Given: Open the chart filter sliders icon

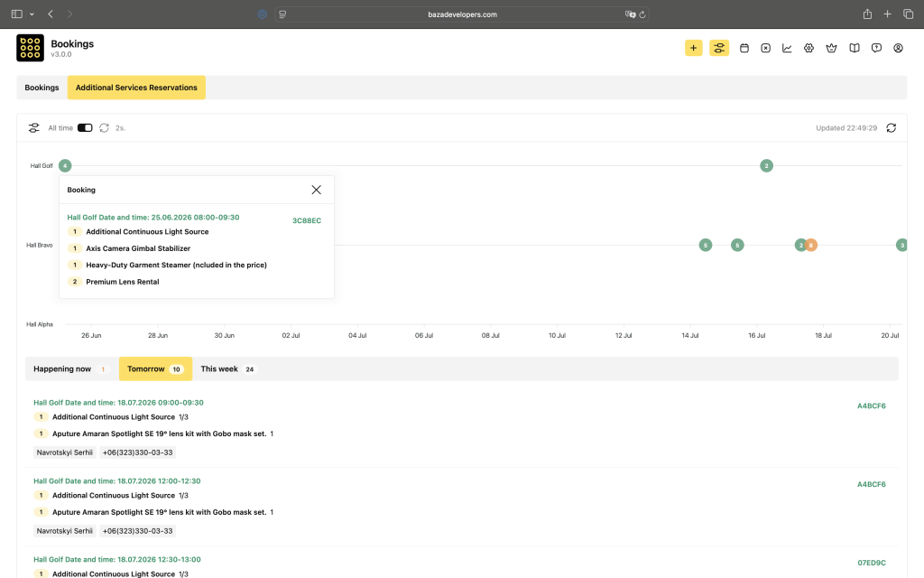Looking at the screenshot, I should [34, 128].
